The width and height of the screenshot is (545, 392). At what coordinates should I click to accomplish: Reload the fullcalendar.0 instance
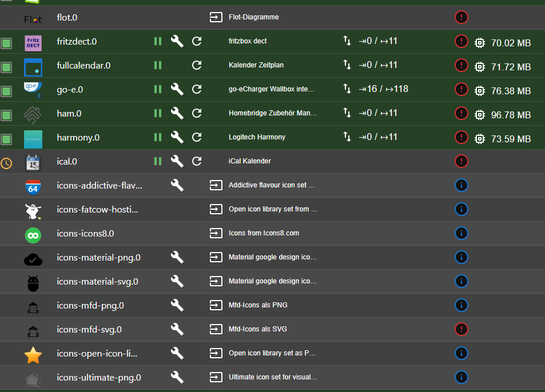197,65
